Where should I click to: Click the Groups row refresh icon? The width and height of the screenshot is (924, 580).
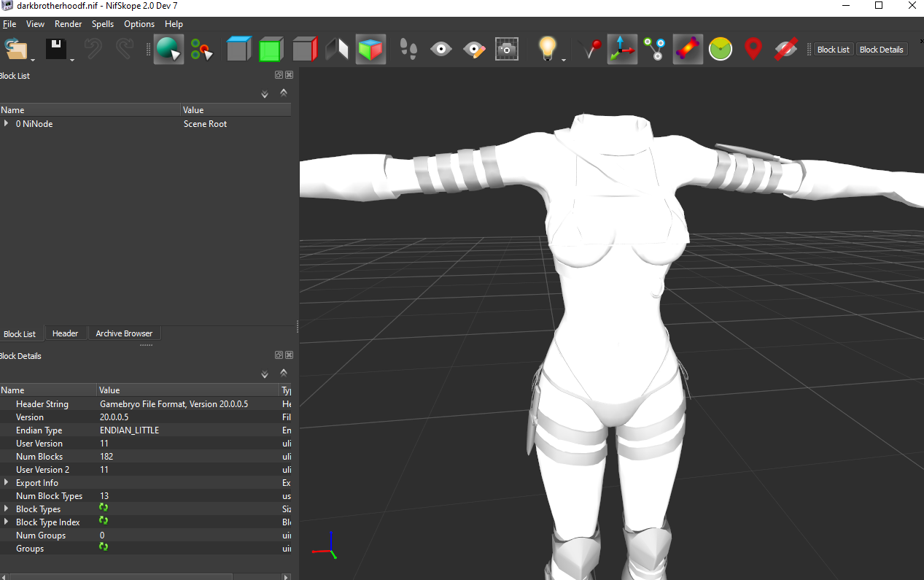[104, 547]
